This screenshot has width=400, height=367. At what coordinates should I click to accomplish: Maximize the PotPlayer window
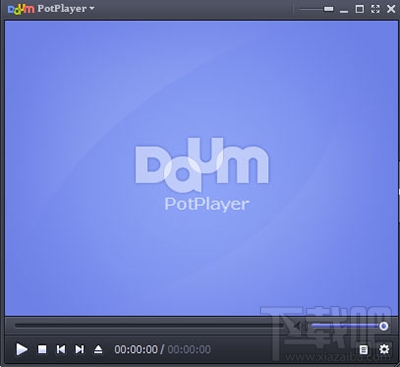[x=360, y=9]
